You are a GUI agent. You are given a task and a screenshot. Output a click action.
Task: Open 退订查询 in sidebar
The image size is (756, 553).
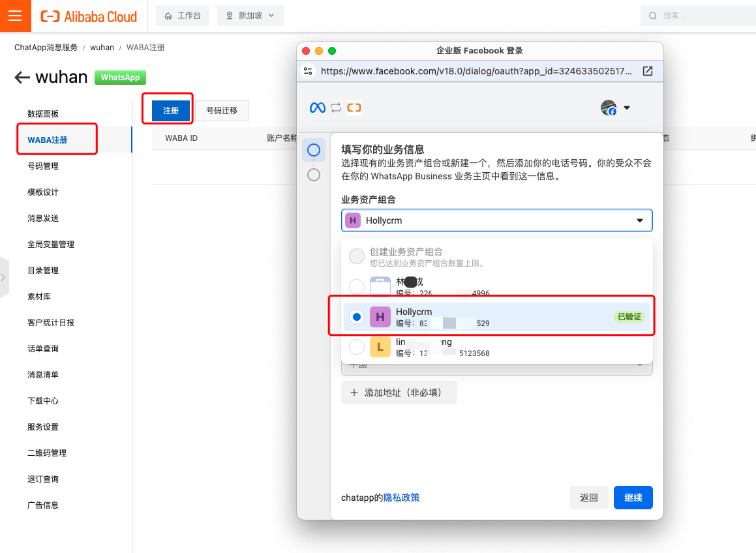pyautogui.click(x=43, y=479)
